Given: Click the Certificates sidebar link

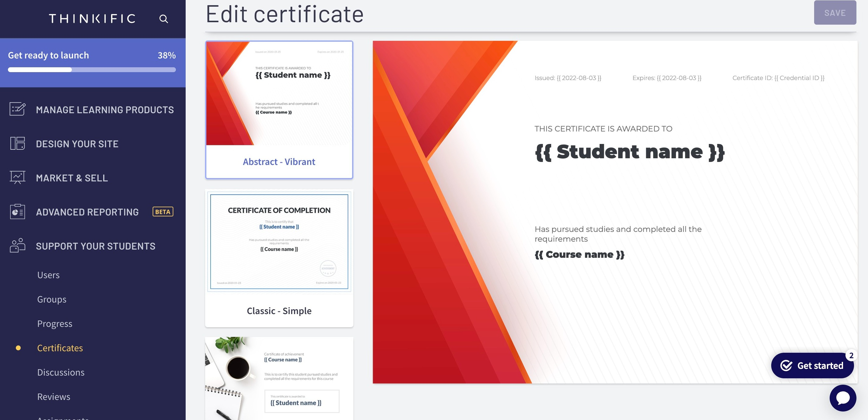Looking at the screenshot, I should [x=60, y=348].
